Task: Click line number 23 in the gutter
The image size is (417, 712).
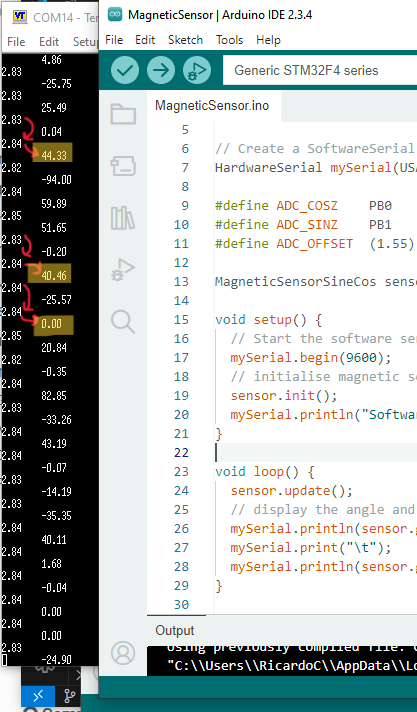Action: (181, 471)
